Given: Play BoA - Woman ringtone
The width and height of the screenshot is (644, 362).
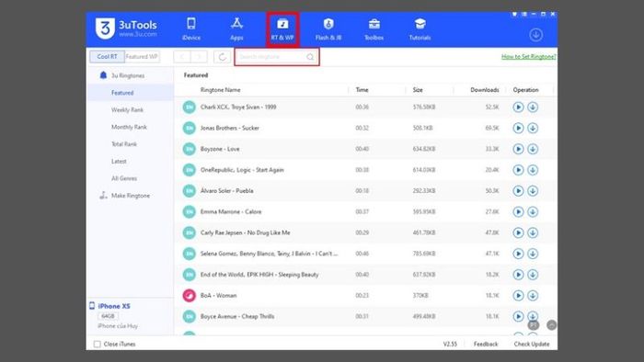Looking at the screenshot, I should click(518, 295).
